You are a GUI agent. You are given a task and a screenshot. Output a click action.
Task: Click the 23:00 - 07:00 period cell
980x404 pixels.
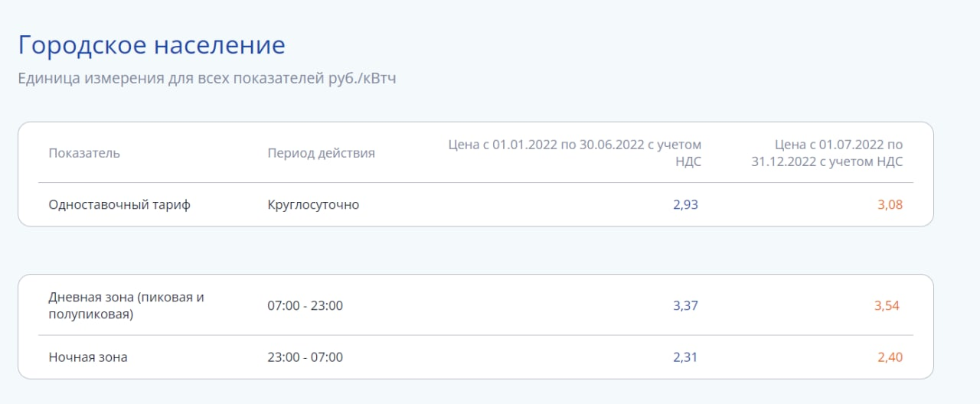[305, 357]
